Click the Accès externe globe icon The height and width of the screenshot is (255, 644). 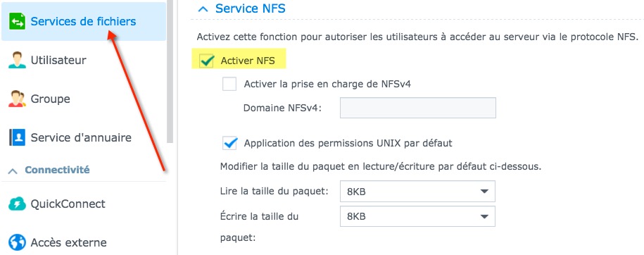point(17,242)
